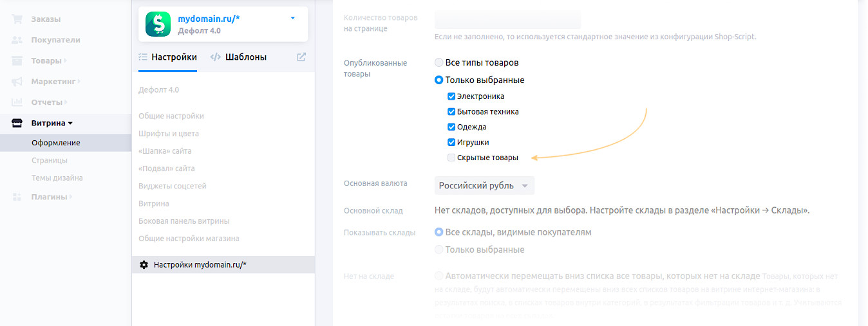The width and height of the screenshot is (868, 326).
Task: Open Шрифты и цвета settings link
Action: point(169,134)
